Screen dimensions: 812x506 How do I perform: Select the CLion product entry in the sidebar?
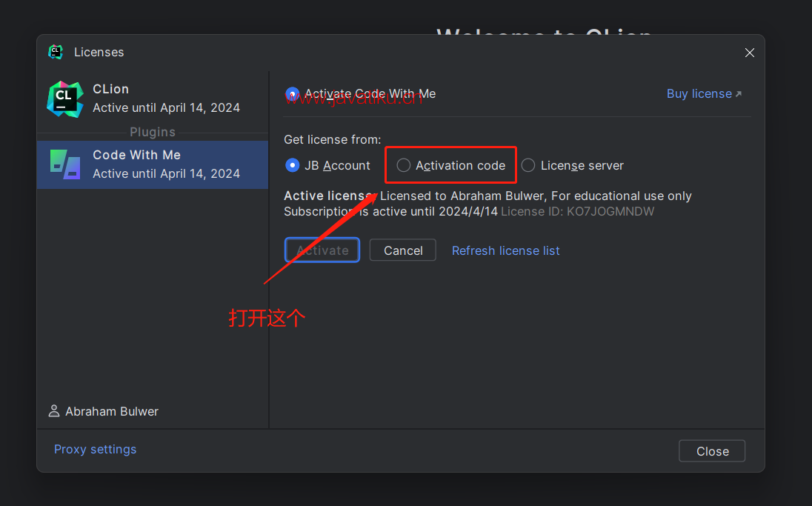[x=153, y=99]
